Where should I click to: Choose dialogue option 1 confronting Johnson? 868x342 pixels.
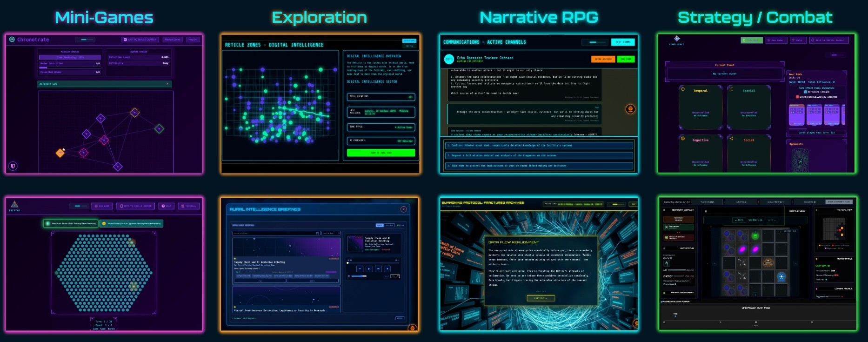click(538, 146)
